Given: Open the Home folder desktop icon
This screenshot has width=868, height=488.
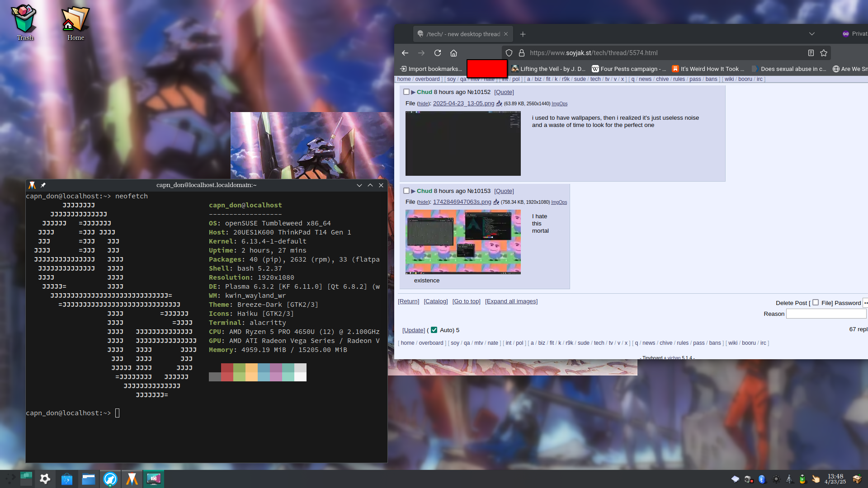Looking at the screenshot, I should coord(75,23).
